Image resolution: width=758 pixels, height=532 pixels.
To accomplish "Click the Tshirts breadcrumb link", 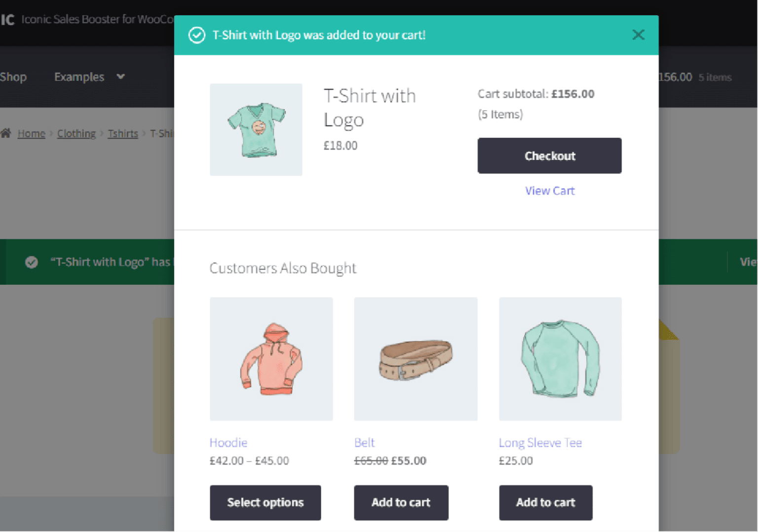I will [122, 133].
